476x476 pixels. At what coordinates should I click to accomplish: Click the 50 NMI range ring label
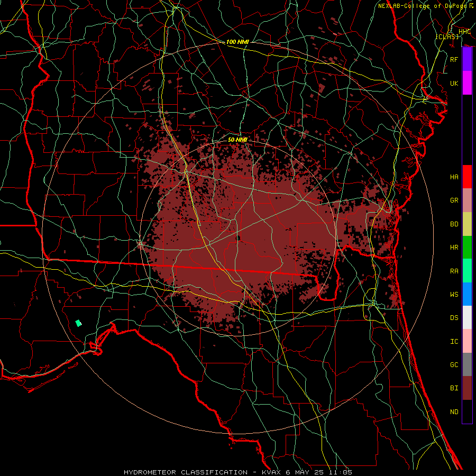tap(237, 140)
